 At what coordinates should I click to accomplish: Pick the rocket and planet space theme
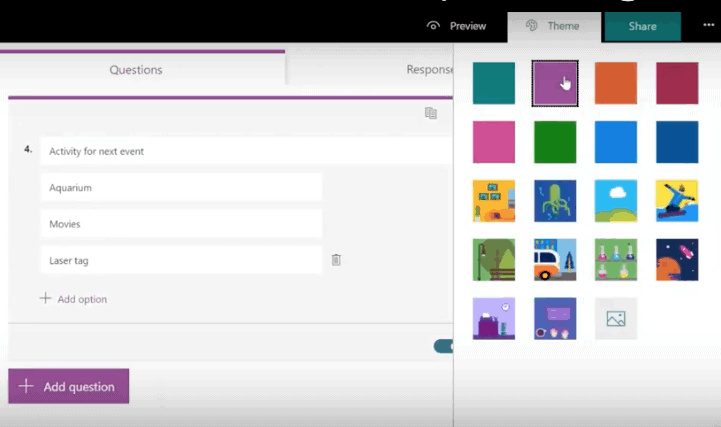pyautogui.click(x=677, y=260)
